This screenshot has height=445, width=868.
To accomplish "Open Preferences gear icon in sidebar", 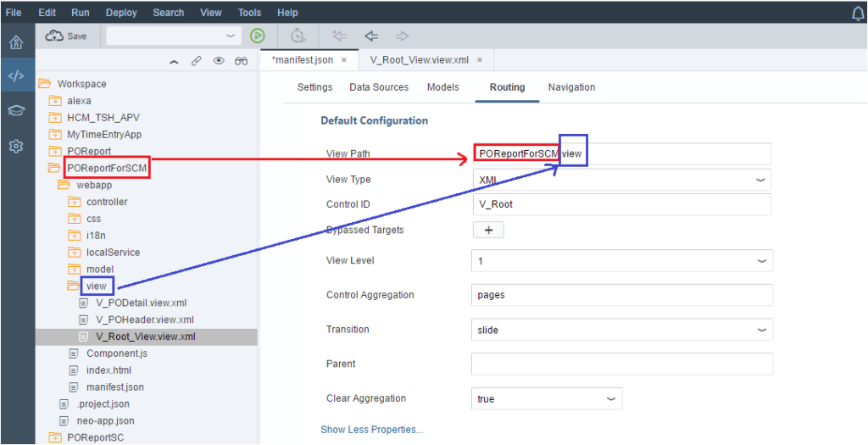I will pyautogui.click(x=17, y=146).
